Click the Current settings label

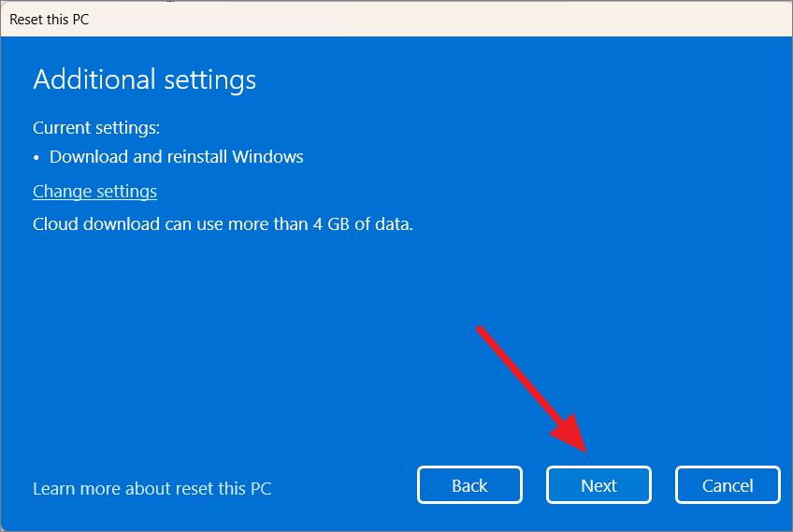(x=96, y=128)
